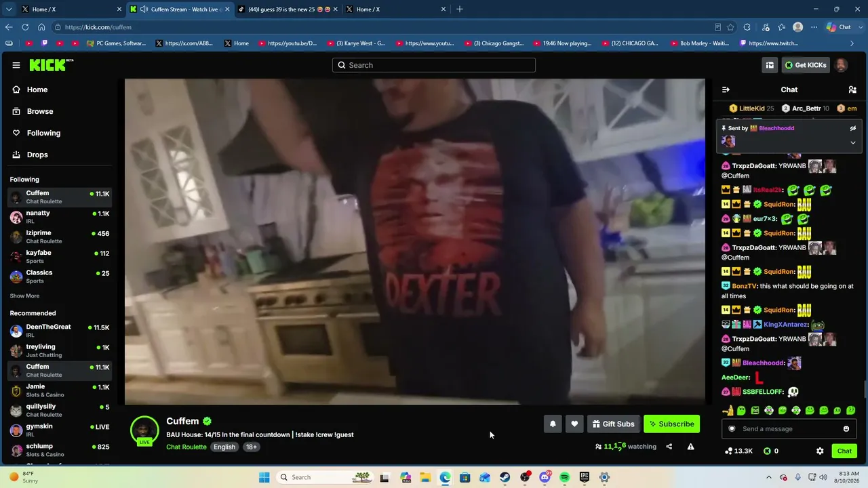Expand Show More in Following list
This screenshot has height=488, width=868.
tap(24, 296)
